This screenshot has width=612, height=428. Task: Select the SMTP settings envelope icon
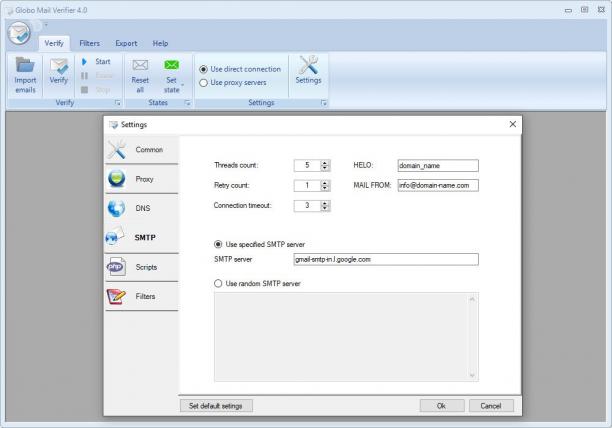(x=115, y=236)
